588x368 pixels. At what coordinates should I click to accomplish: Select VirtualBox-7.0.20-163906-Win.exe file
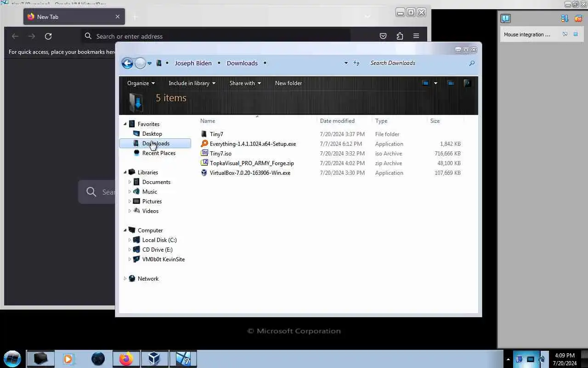tap(250, 173)
